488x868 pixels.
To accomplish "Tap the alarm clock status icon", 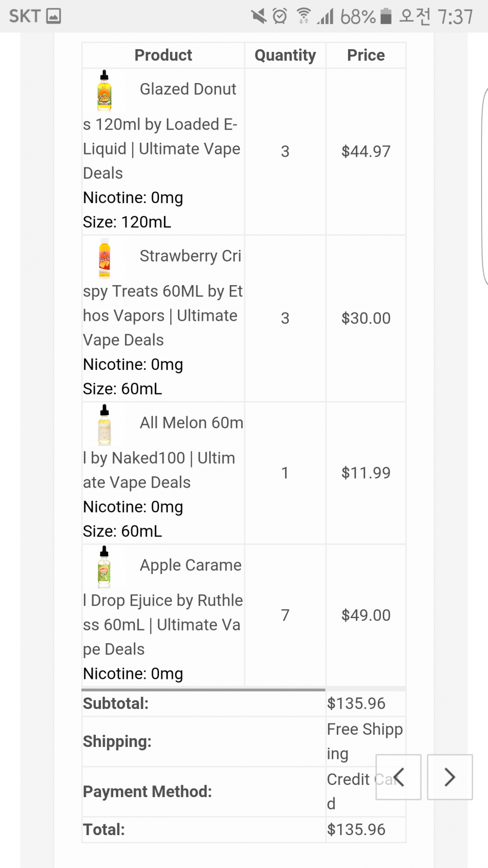I will click(280, 17).
